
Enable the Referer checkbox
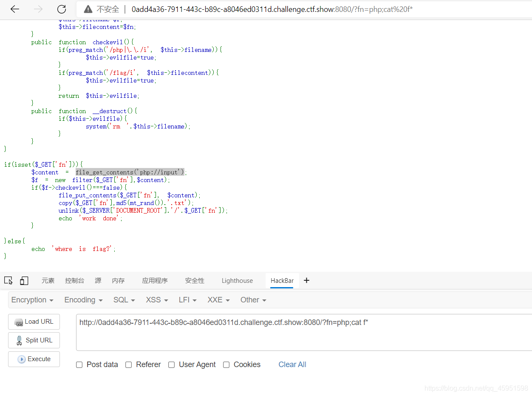128,365
